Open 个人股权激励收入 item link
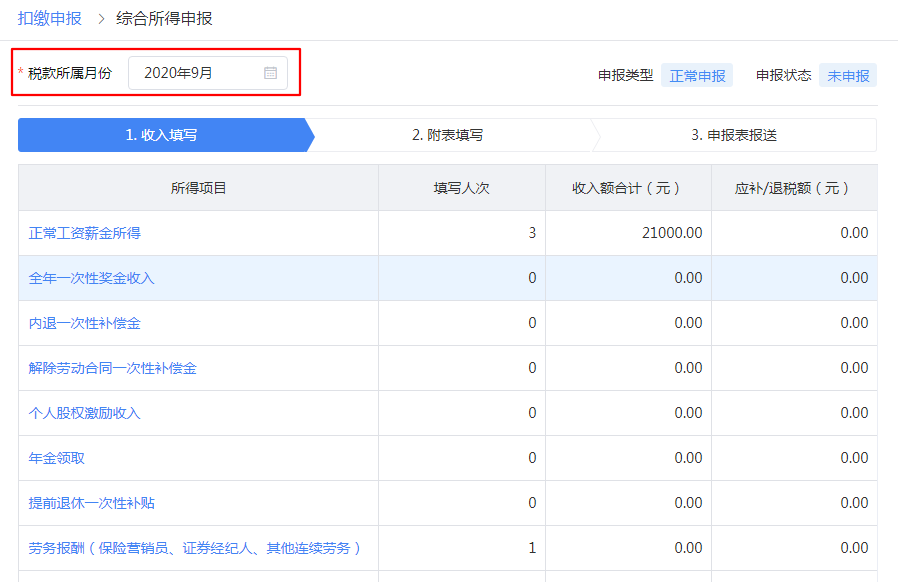Image resolution: width=898 pixels, height=582 pixels. pos(85,413)
